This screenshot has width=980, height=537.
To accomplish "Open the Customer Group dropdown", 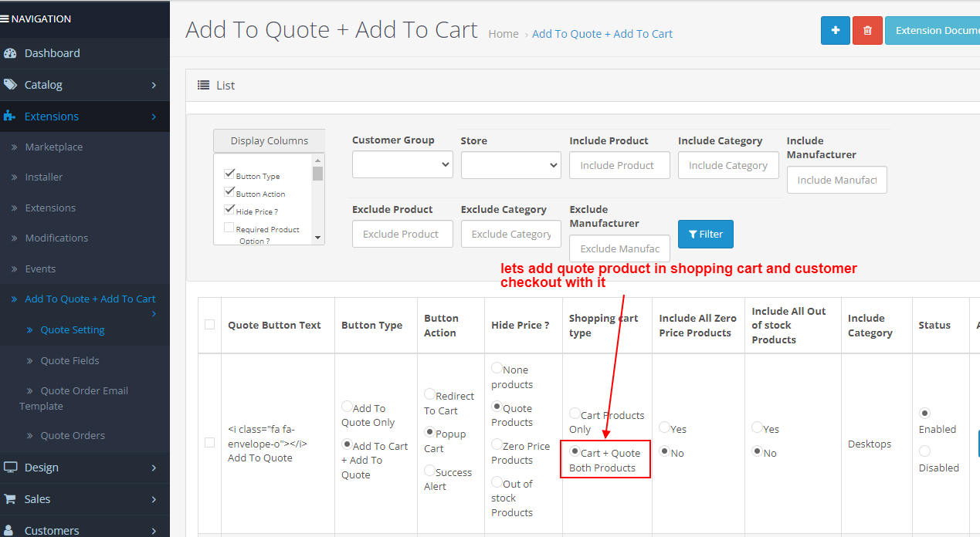I will 402,164.
